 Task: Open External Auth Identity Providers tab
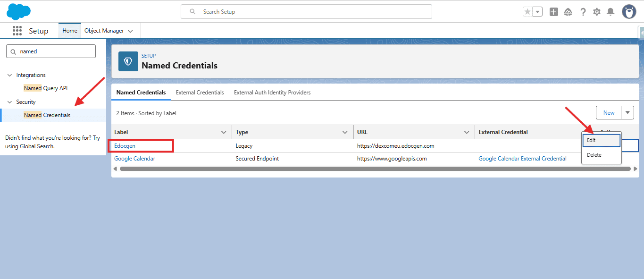point(272,93)
